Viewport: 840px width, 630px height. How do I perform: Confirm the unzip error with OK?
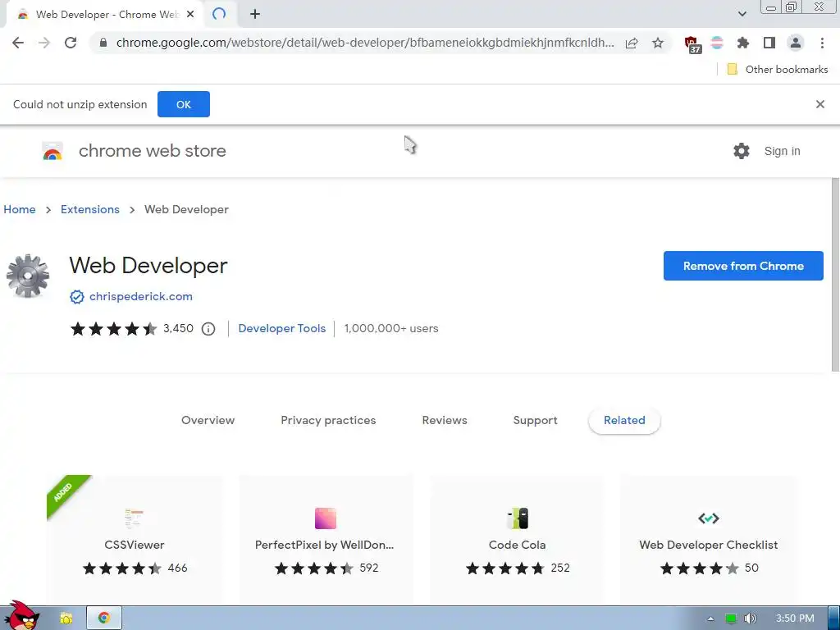[183, 104]
